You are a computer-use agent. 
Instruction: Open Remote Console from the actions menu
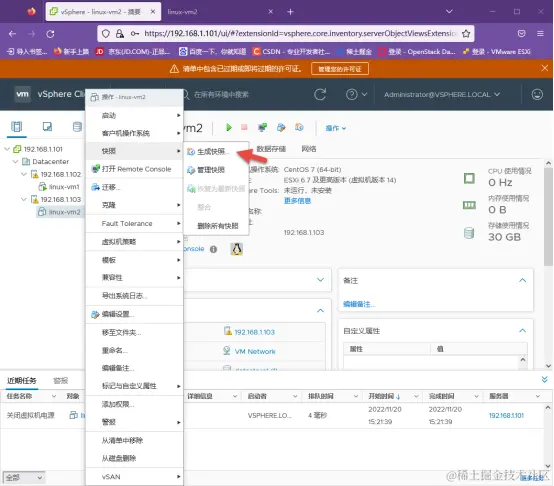pyautogui.click(x=134, y=169)
